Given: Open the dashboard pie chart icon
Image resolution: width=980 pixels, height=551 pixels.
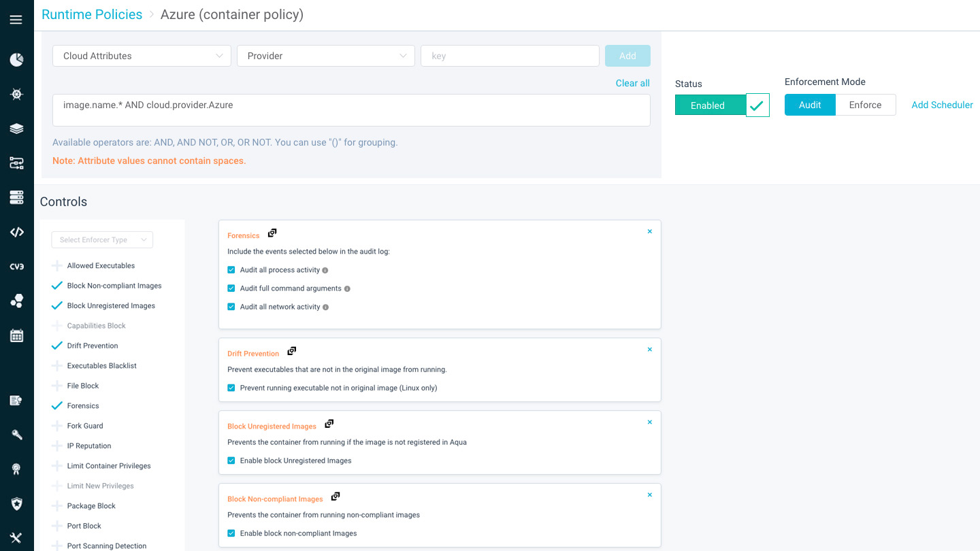Looking at the screenshot, I should [16, 60].
